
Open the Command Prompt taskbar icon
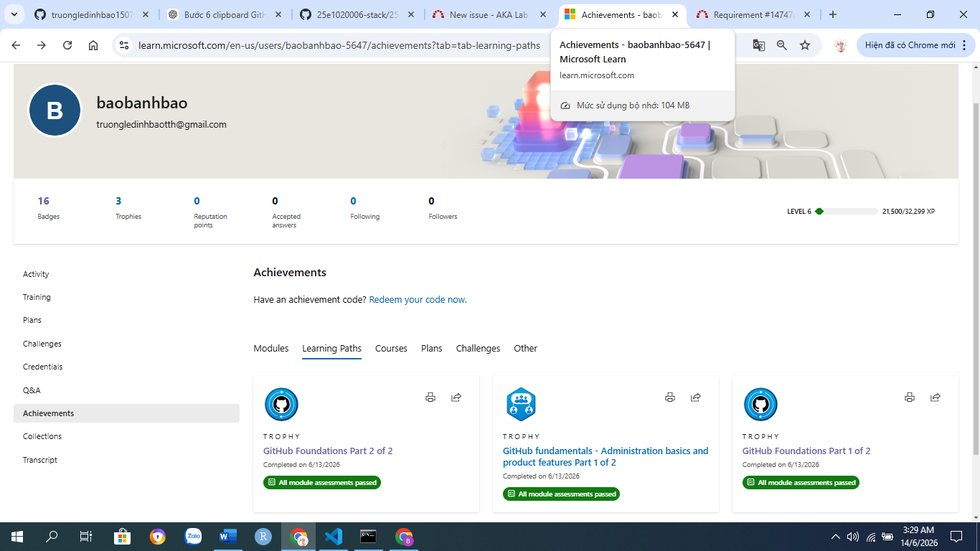click(369, 536)
